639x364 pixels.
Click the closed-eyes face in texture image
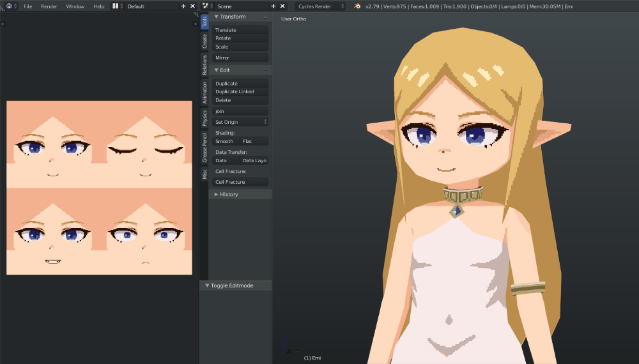click(x=146, y=150)
